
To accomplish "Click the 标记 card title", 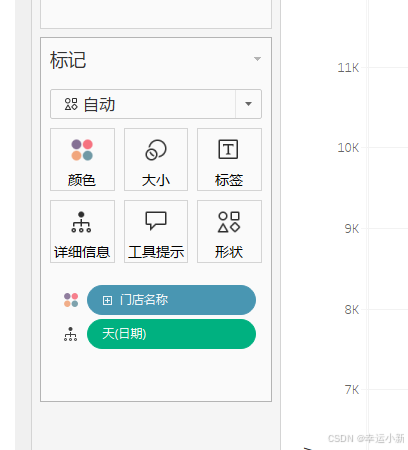I will click(x=68, y=60).
